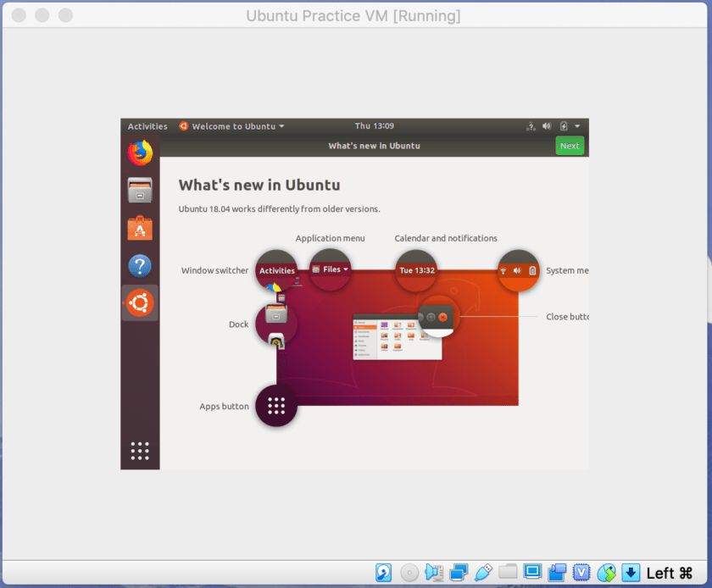
Task: Click the header bar title 'What's new in Ubuntu'
Action: (374, 146)
